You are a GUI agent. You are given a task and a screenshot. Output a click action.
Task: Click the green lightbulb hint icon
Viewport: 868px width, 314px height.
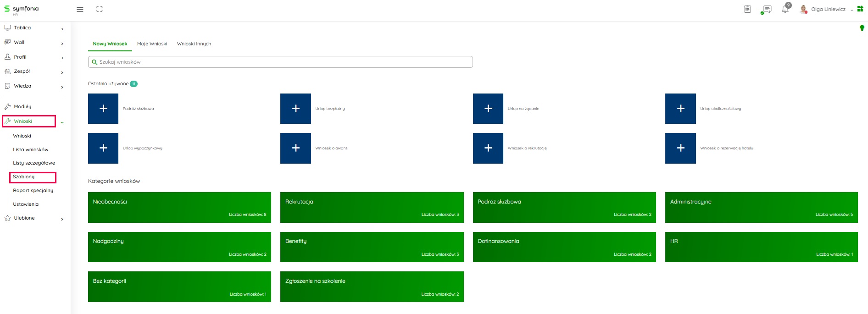[862, 28]
